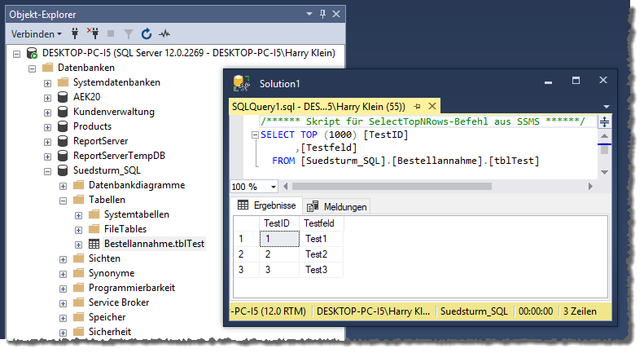This screenshot has height=353, width=644.
Task: Click the filter funnel icon
Action: coord(129,34)
